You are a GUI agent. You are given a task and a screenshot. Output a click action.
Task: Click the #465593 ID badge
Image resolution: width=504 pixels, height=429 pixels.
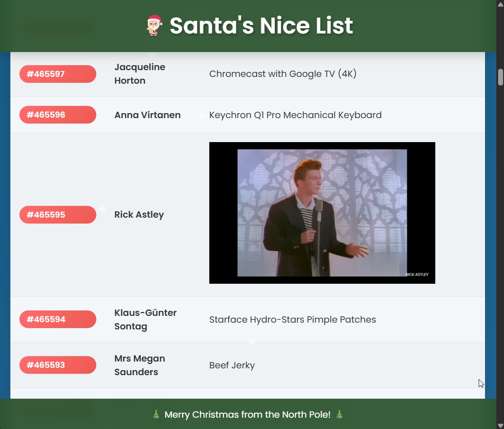pyautogui.click(x=58, y=365)
